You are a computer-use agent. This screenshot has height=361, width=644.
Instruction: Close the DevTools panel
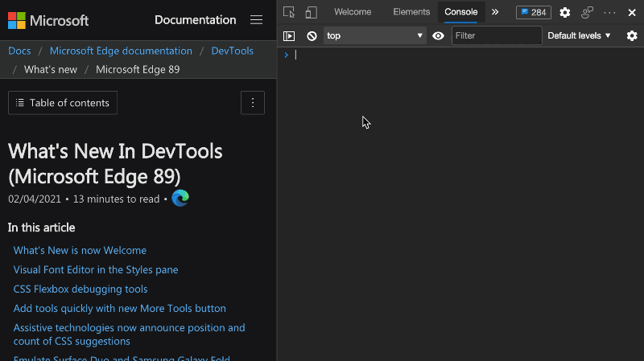[632, 12]
